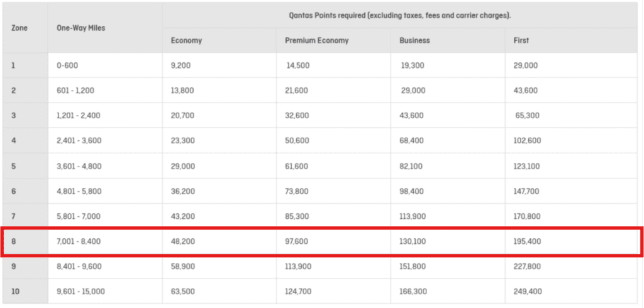Viewport: 644px width, 308px height.
Task: Click the 195,400 First value
Action: click(527, 242)
